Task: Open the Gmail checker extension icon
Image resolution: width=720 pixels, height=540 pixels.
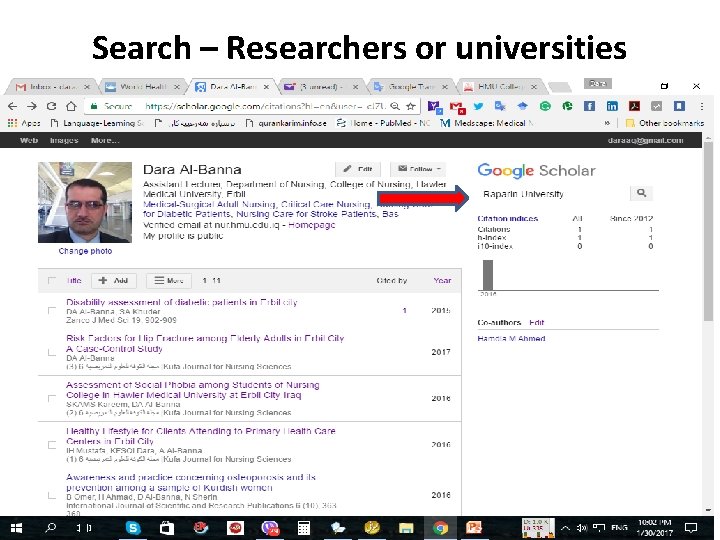Action: point(457,107)
